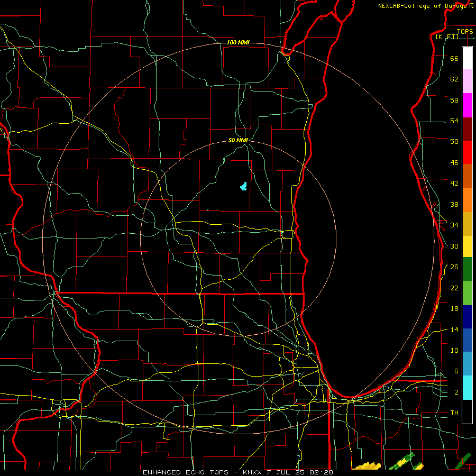The image size is (476, 476).
Task: Click the dark orange legend swatch
Action: coord(467,176)
